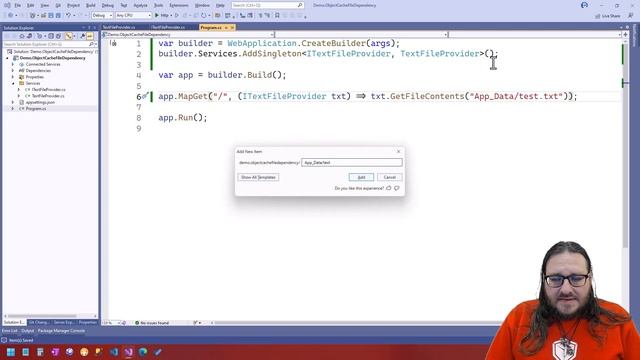Viewport: 640px width, 360px height.
Task: Open the Build menu
Action: pyautogui.click(x=91, y=5)
